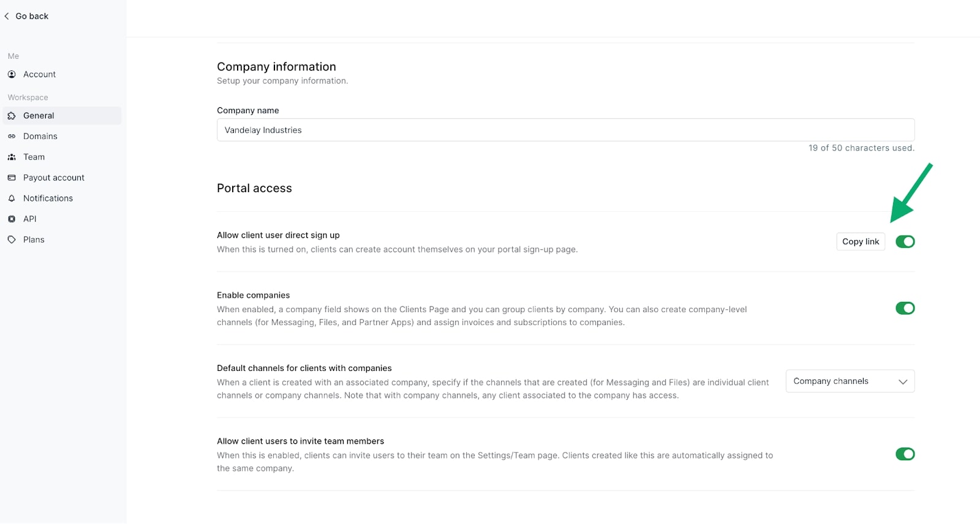Open Plans via the tag icon
The width and height of the screenshot is (980, 524).
click(12, 239)
